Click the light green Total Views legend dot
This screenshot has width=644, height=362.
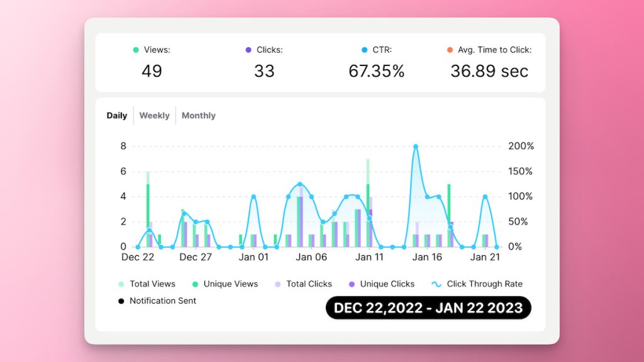point(121,284)
